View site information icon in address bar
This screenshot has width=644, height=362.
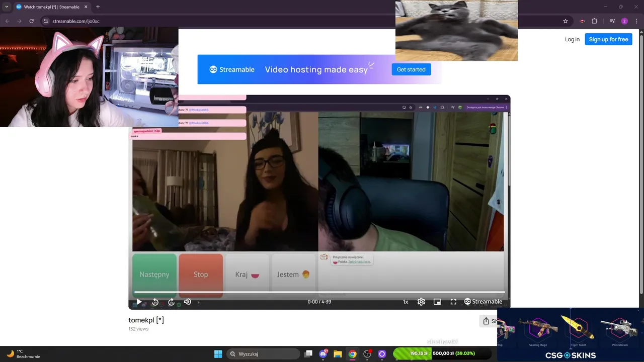pos(46,21)
